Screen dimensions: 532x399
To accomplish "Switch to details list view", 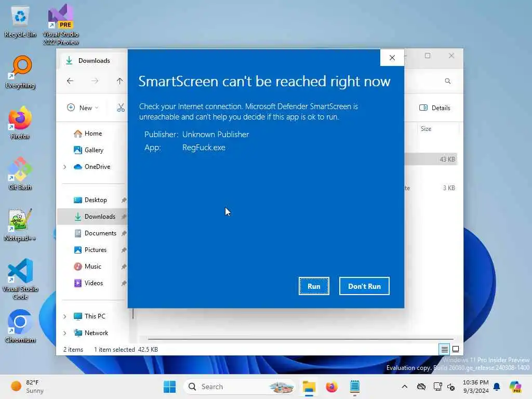I will tap(445, 349).
